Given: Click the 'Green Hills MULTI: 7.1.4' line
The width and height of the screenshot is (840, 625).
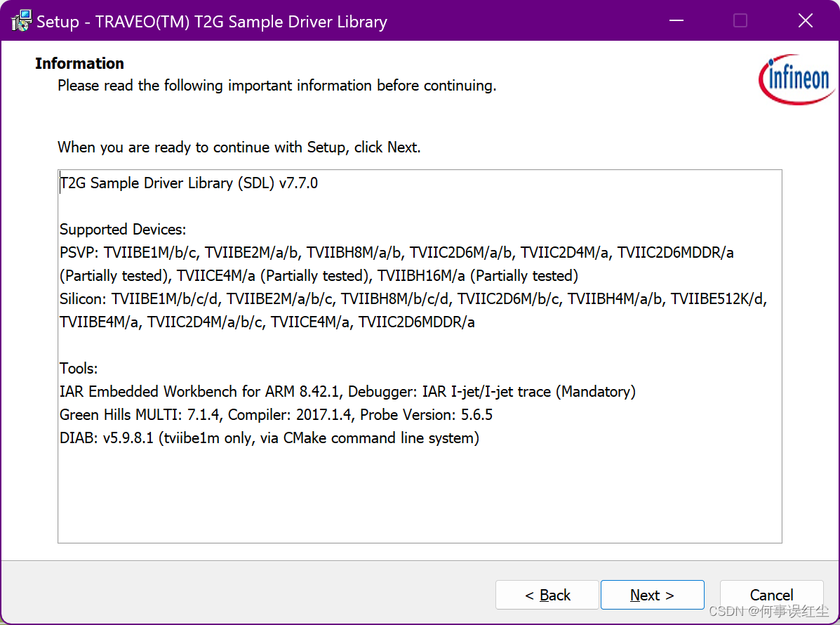Looking at the screenshot, I should pos(276,415).
